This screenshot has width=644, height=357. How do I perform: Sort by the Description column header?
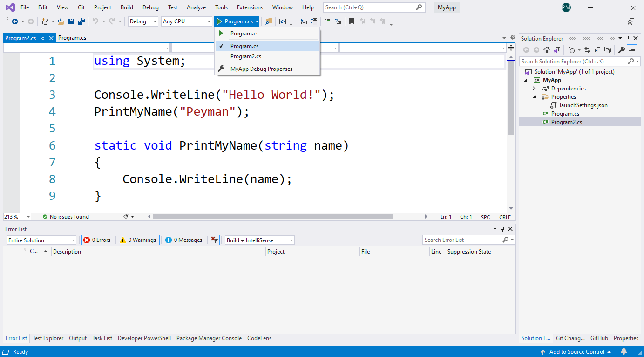pyautogui.click(x=158, y=252)
